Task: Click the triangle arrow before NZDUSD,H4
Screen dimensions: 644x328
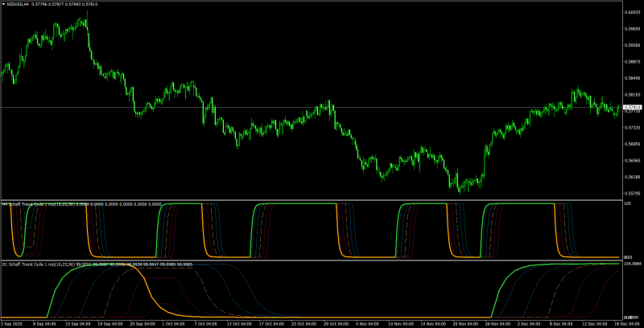Action: pos(4,4)
